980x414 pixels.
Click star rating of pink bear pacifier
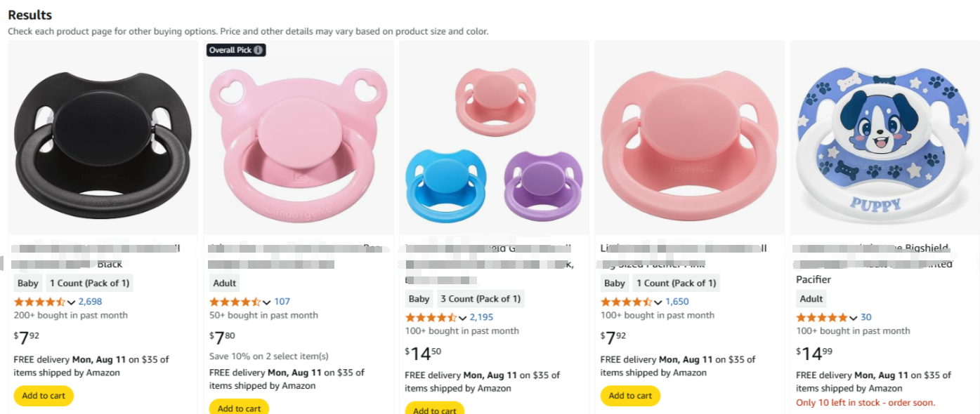coord(235,302)
